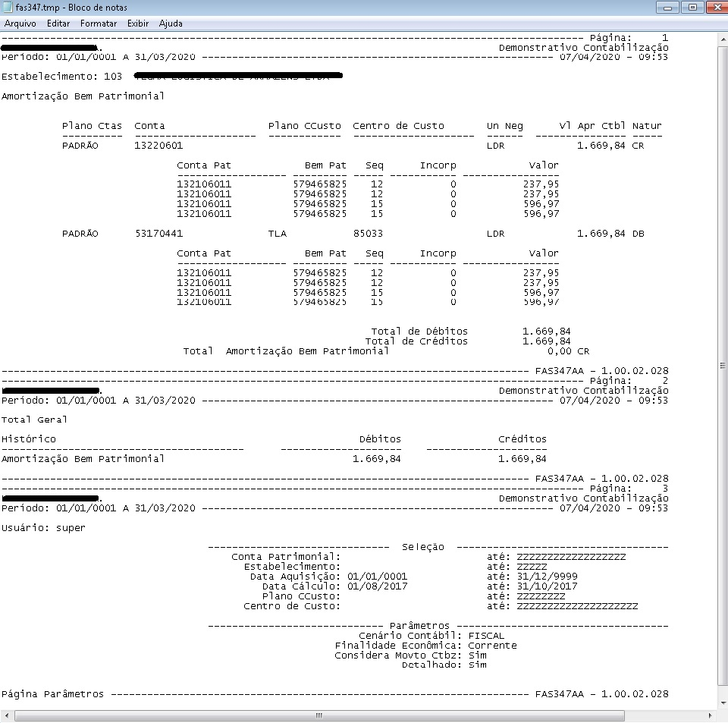This screenshot has height=723, width=728.
Task: Click the 'Centro de Custo' column header
Action: [398, 126]
